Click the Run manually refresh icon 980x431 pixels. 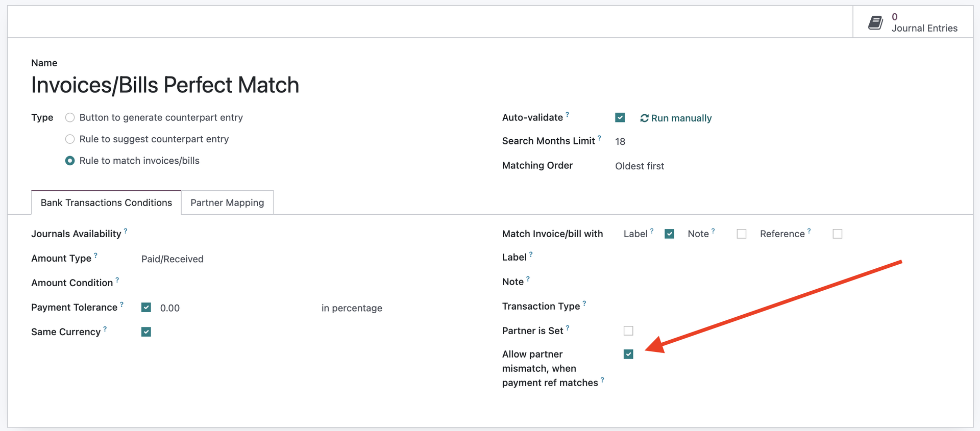point(644,118)
